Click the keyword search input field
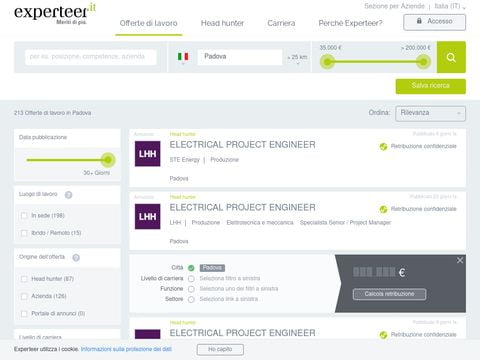The image size is (480, 360). (91, 57)
